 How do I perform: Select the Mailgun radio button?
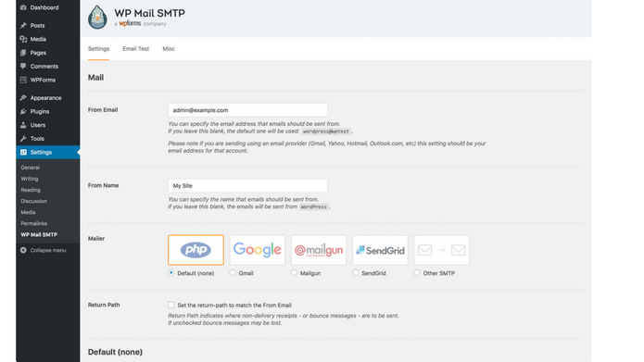click(294, 272)
